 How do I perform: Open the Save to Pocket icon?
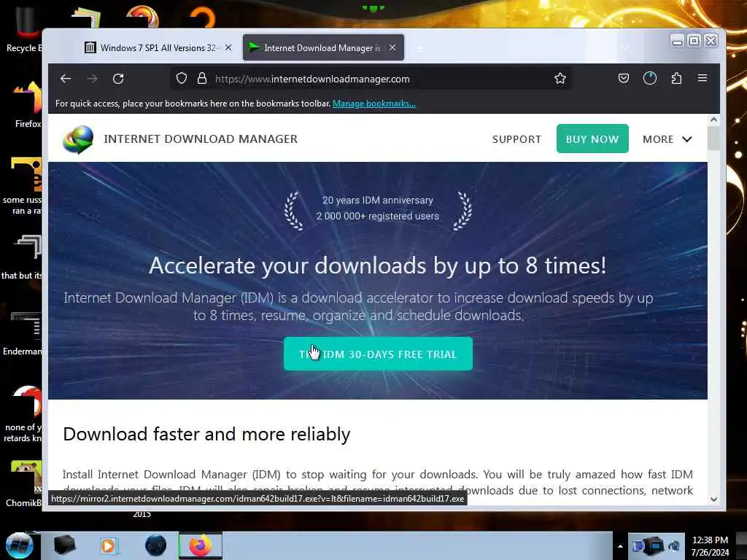(x=624, y=78)
